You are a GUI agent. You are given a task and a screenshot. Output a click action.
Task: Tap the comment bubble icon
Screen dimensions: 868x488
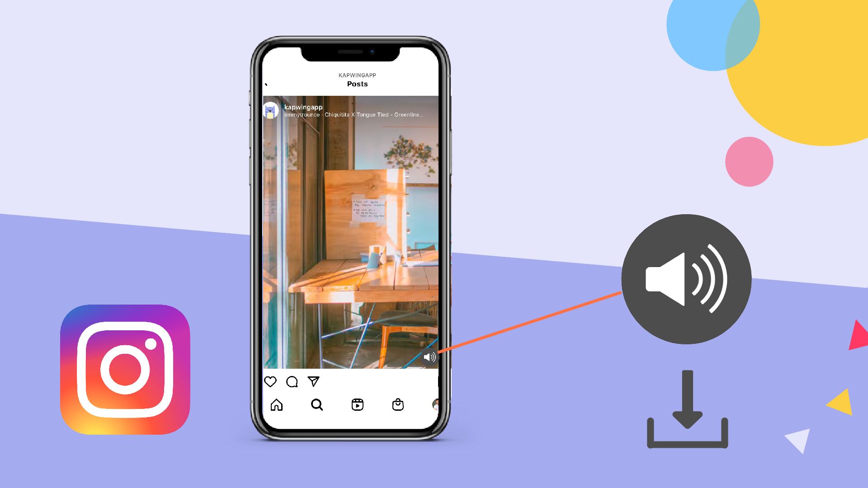pos(292,381)
